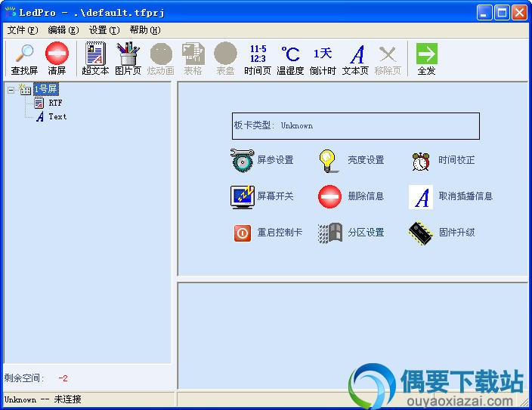The height and width of the screenshot is (410, 532).
Task: Select the Text tree item
Action: point(57,116)
